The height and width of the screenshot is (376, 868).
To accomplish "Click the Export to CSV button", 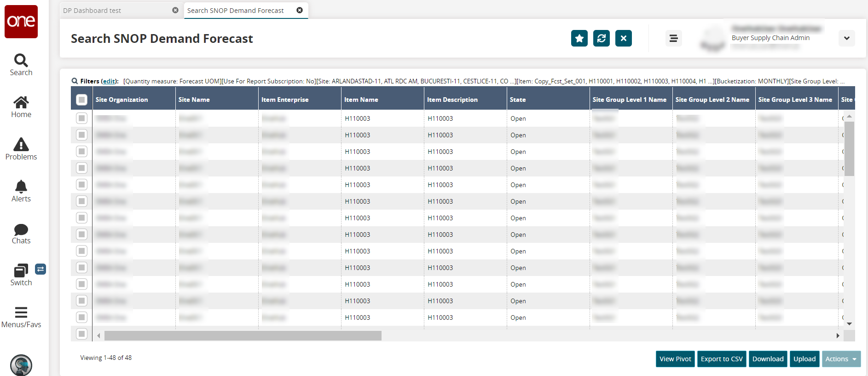I will click(721, 359).
